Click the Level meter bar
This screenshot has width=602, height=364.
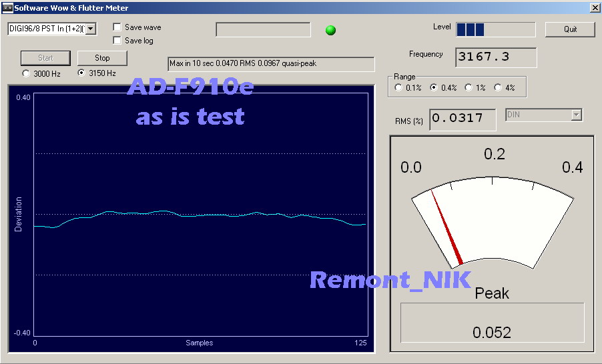click(x=495, y=29)
